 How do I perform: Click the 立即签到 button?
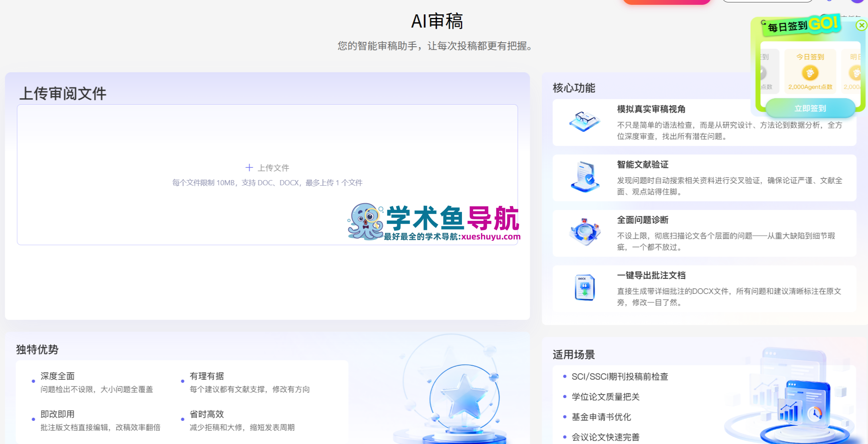(810, 108)
